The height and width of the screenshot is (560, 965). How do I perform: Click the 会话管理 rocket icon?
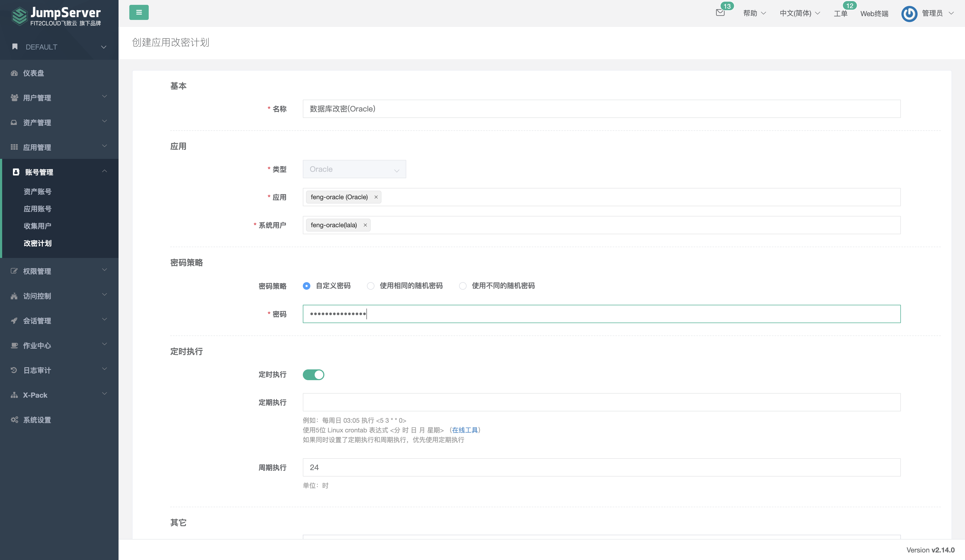pos(14,321)
